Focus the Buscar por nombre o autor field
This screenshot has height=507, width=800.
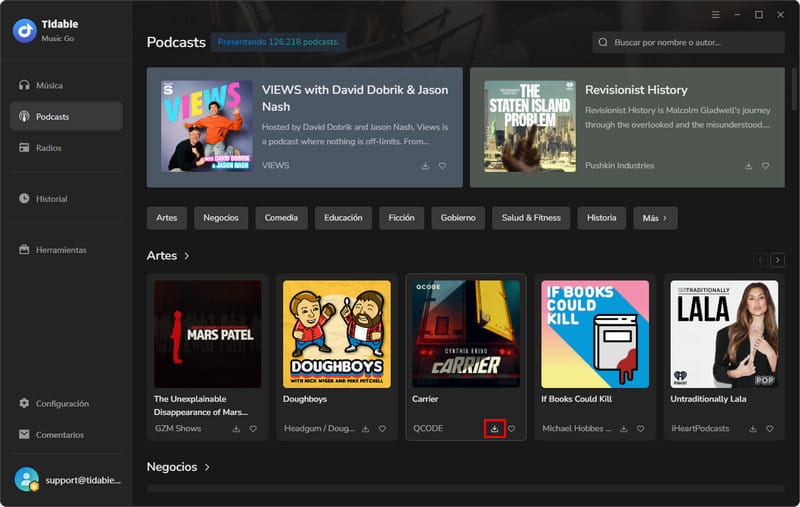(x=688, y=42)
